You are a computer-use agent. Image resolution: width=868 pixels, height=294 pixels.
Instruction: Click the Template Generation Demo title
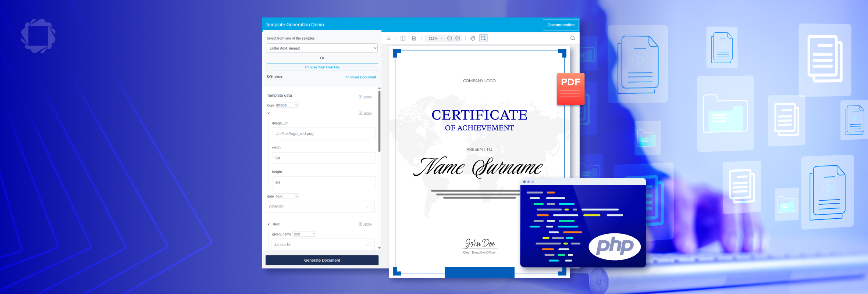click(x=295, y=25)
